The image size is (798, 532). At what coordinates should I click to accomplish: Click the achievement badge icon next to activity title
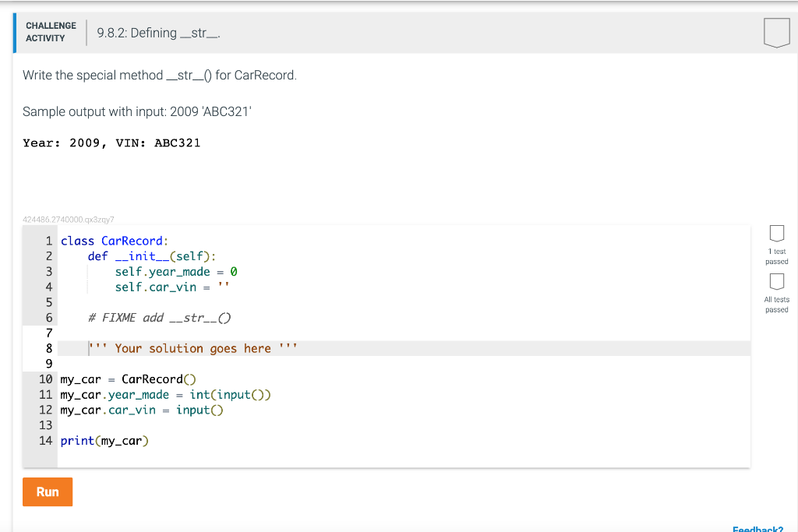click(x=776, y=32)
